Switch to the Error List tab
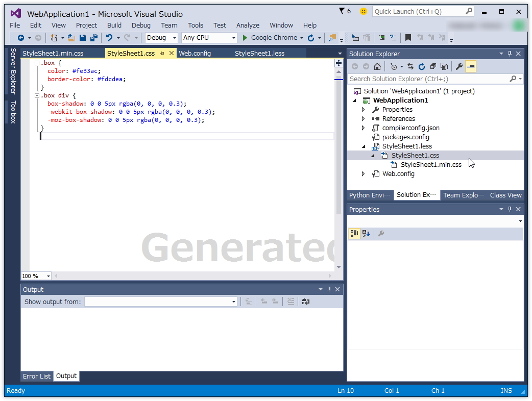The image size is (532, 401). pos(37,376)
